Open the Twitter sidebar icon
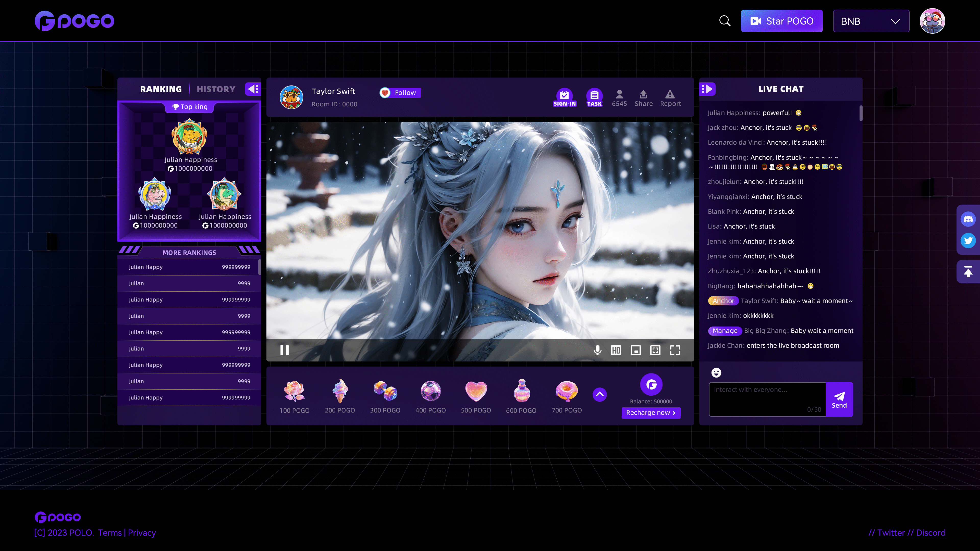 [x=968, y=240]
